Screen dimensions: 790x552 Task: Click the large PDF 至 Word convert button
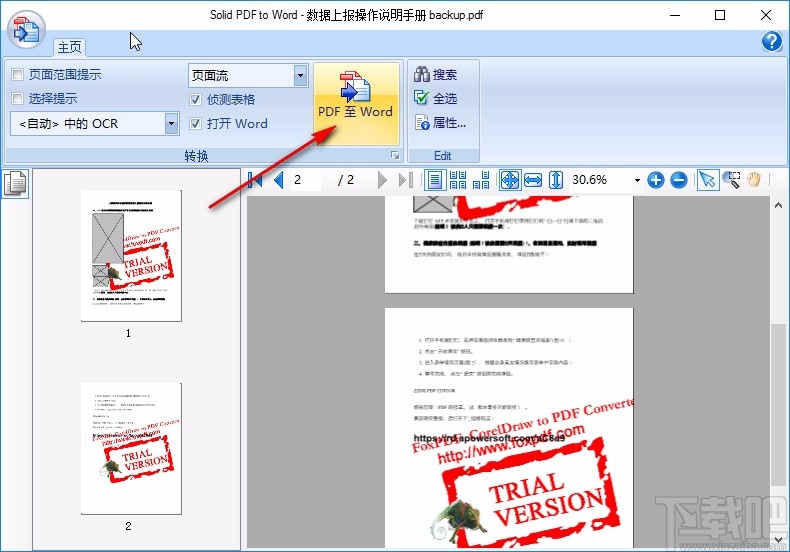356,104
